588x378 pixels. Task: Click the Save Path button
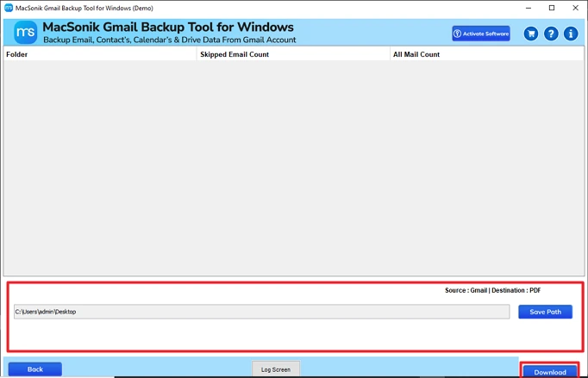coord(545,312)
